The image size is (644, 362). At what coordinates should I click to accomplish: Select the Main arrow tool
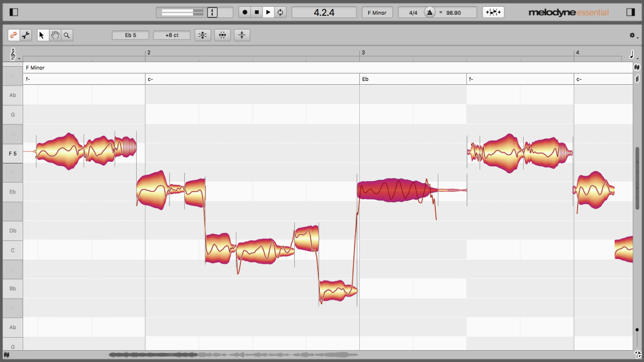click(x=42, y=35)
